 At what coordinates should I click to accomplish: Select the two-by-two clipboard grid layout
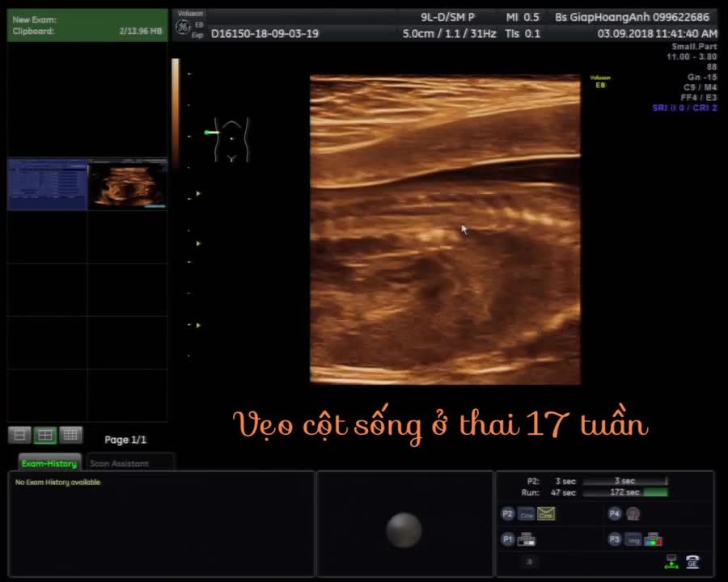[45, 435]
